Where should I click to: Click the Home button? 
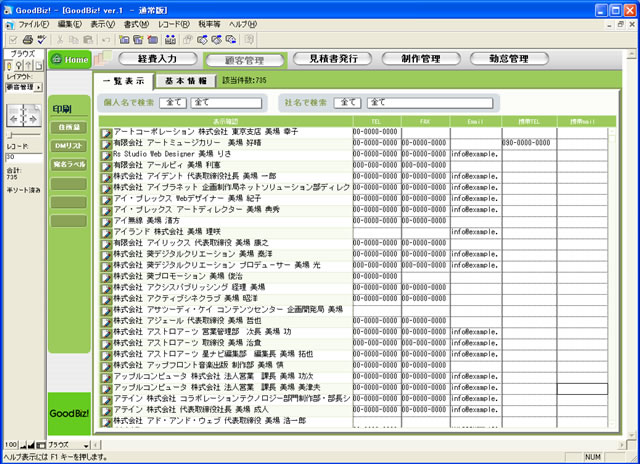(x=70, y=60)
